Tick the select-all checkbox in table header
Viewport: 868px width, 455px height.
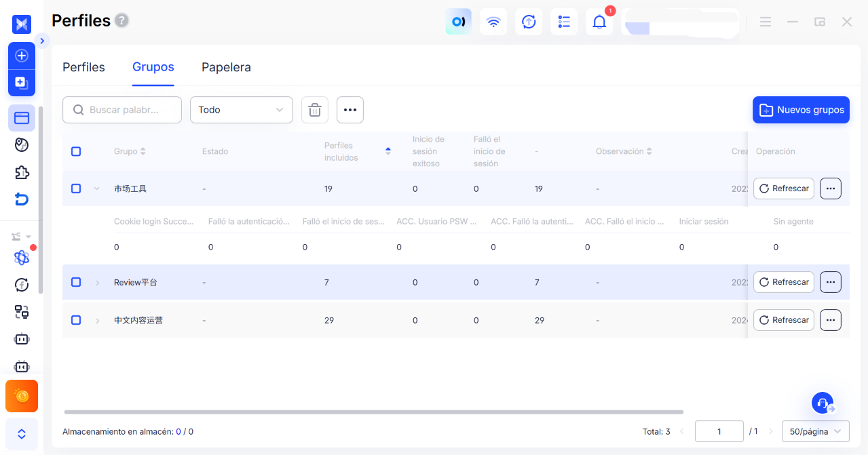point(76,151)
